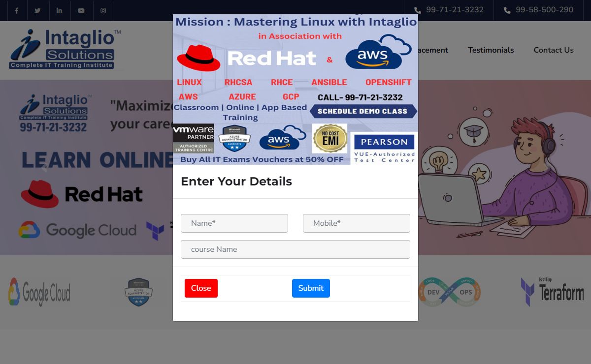Click "CALL- 99-71-21-3232" in popup banner
The width and height of the screenshot is (591, 364).
click(x=360, y=97)
